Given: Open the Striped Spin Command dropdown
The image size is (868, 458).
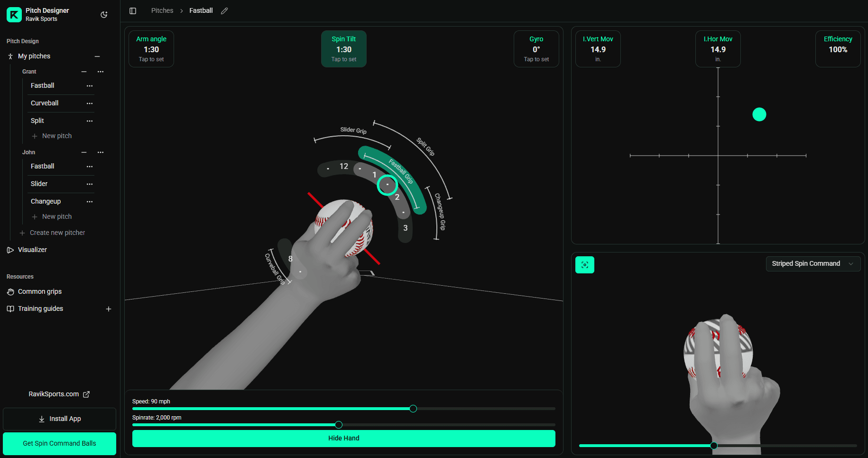Looking at the screenshot, I should pos(813,263).
